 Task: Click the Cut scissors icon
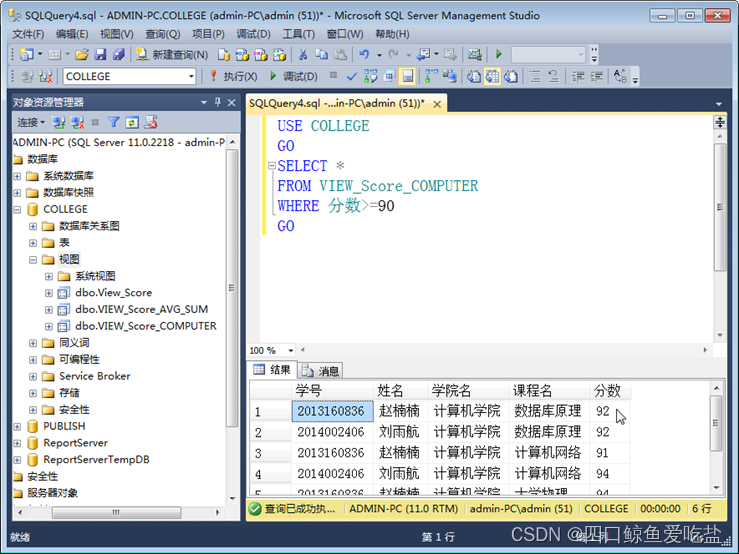click(303, 55)
